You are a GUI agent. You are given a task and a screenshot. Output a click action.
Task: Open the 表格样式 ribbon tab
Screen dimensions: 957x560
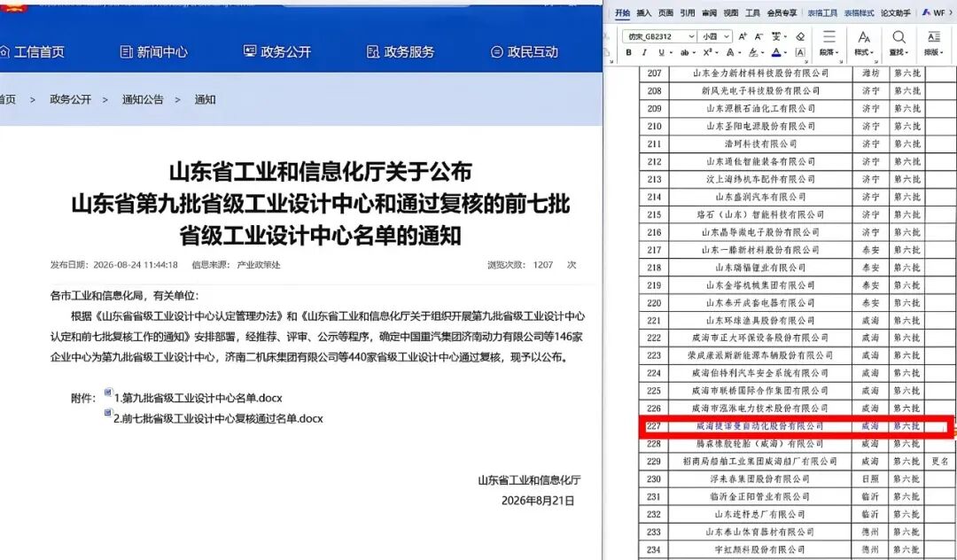(860, 12)
